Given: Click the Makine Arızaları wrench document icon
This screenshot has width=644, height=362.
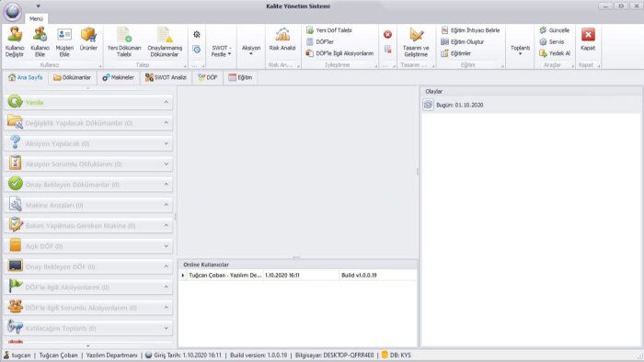Looking at the screenshot, I should pyautogui.click(x=16, y=204).
